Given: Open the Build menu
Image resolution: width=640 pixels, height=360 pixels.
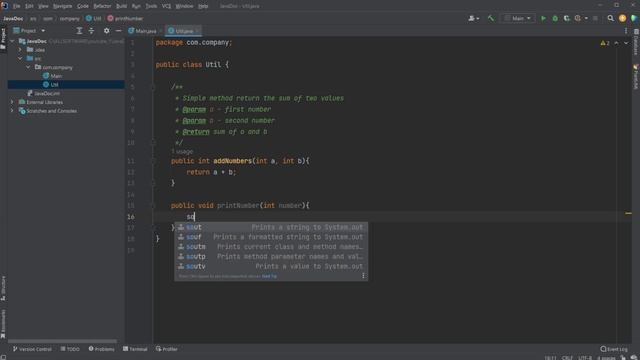Looking at the screenshot, I should coord(121,6).
